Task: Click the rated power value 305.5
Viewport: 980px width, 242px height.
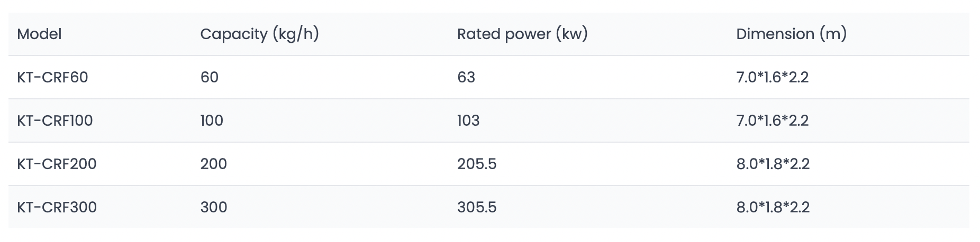Action: 477,207
